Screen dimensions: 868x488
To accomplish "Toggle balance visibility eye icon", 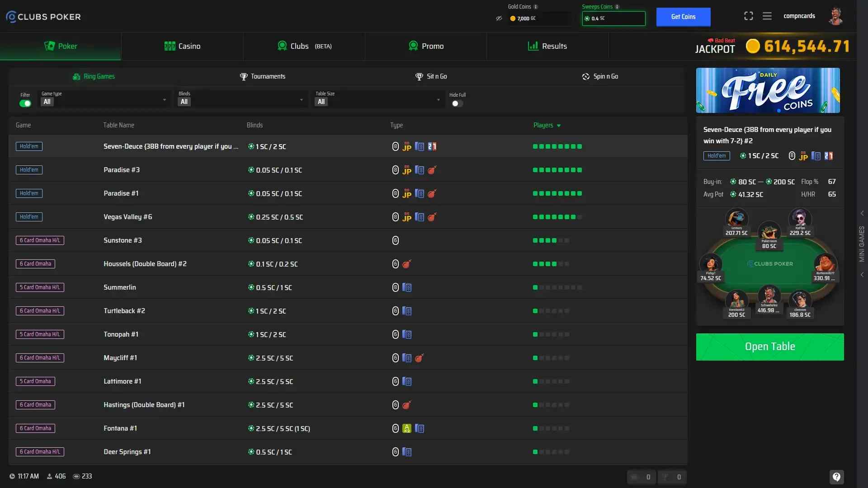I will click(499, 19).
